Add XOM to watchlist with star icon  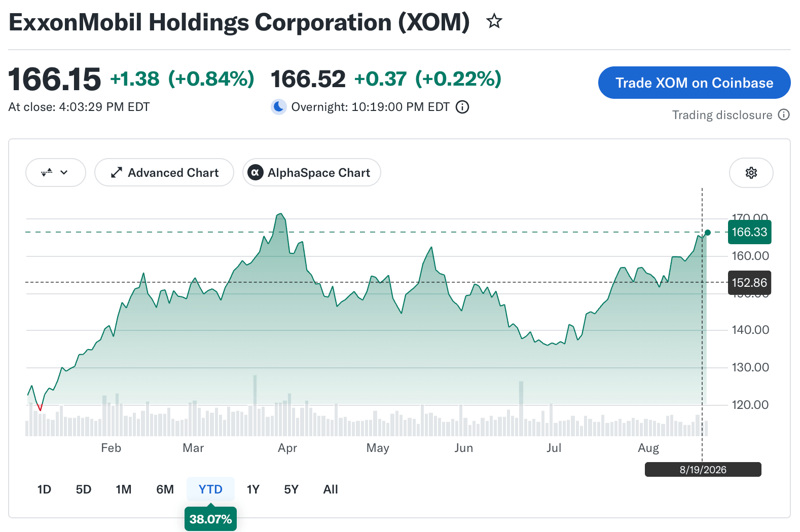pos(494,21)
